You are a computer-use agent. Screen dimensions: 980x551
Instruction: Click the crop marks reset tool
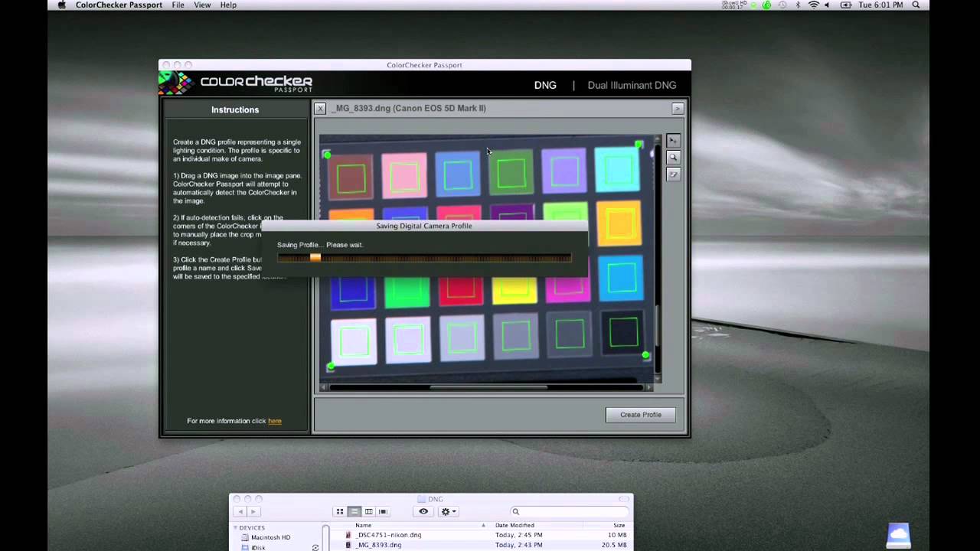(673, 174)
